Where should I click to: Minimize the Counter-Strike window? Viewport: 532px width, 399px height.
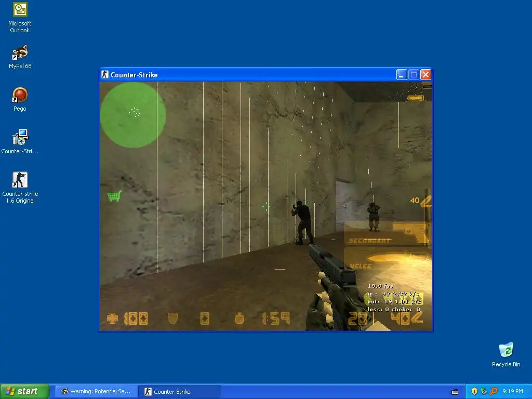[x=402, y=75]
